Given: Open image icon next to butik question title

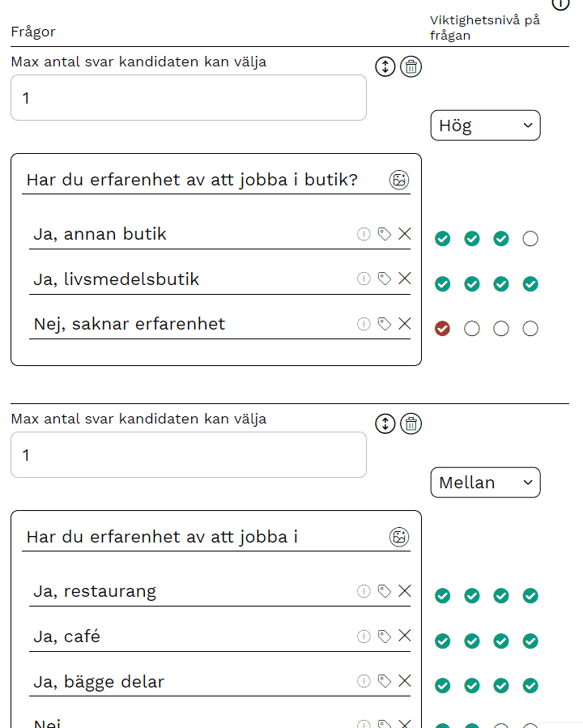Looking at the screenshot, I should (398, 179).
